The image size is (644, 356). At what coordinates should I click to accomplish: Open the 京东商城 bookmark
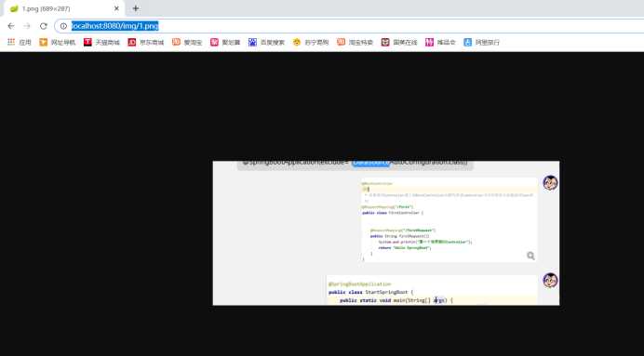coord(146,42)
